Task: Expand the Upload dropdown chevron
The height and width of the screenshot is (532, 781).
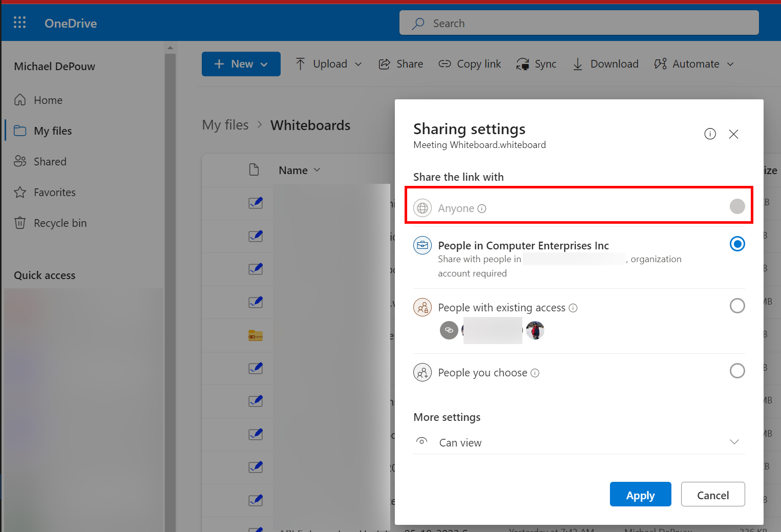Action: (358, 64)
